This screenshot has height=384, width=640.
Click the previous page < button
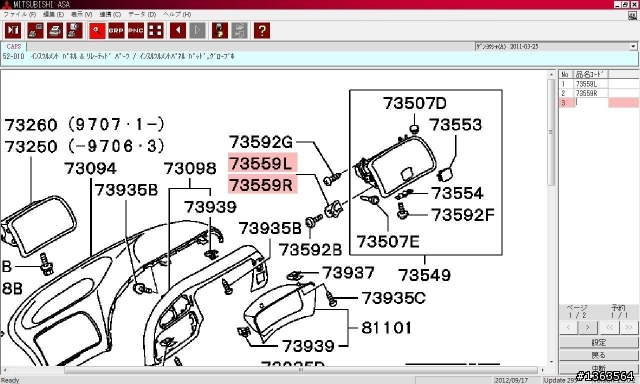[569, 327]
